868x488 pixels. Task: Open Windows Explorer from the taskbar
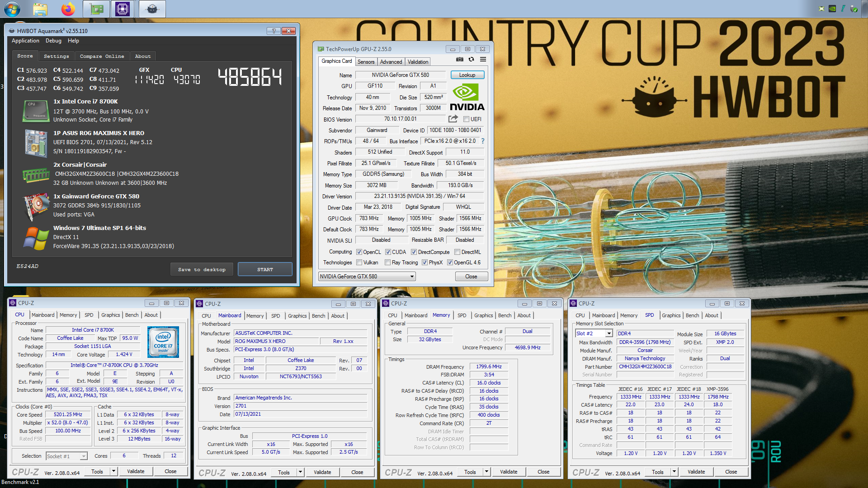(x=40, y=9)
